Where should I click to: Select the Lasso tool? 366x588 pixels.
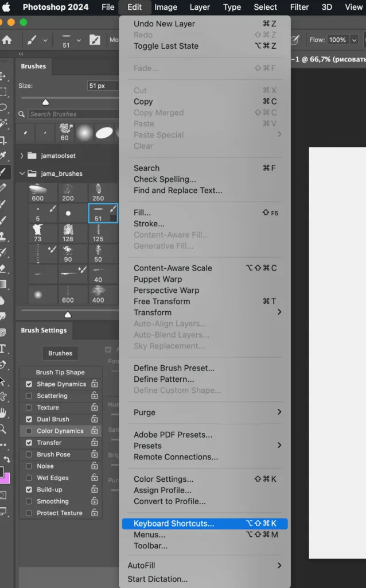point(3,108)
